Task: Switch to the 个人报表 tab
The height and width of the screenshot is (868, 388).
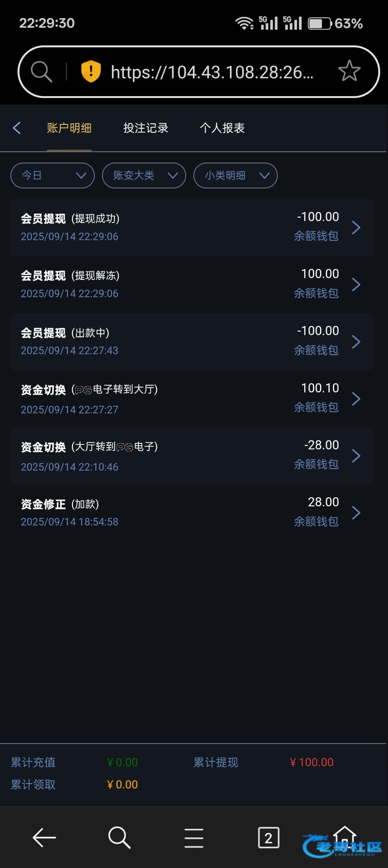Action: tap(222, 128)
